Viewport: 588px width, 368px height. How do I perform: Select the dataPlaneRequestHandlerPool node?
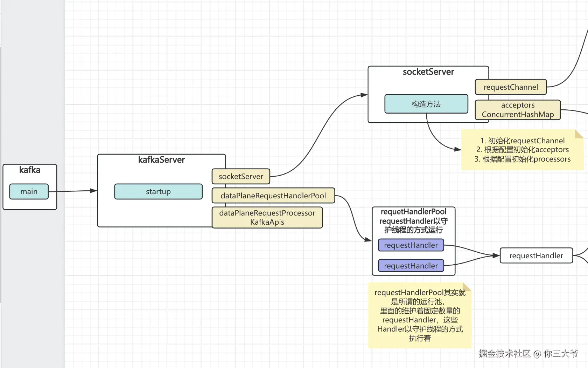pyautogui.click(x=273, y=196)
